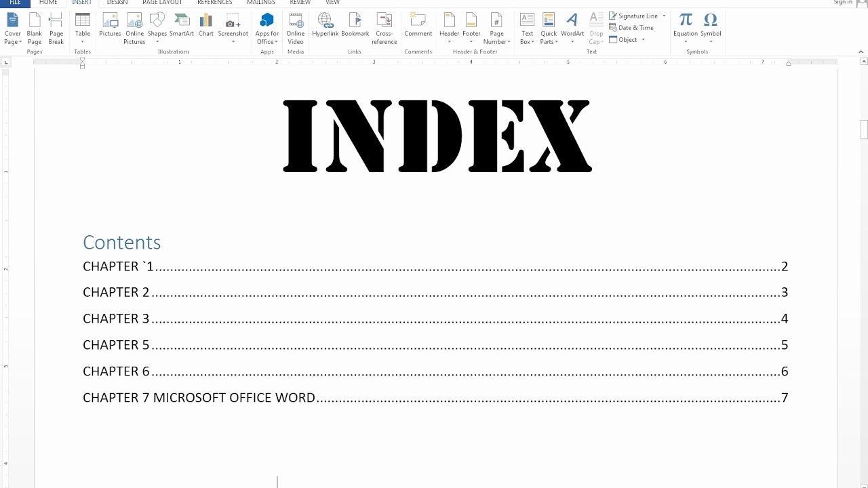The height and width of the screenshot is (488, 868).
Task: Click the CHAPTER 3 contents entry
Action: coord(435,319)
